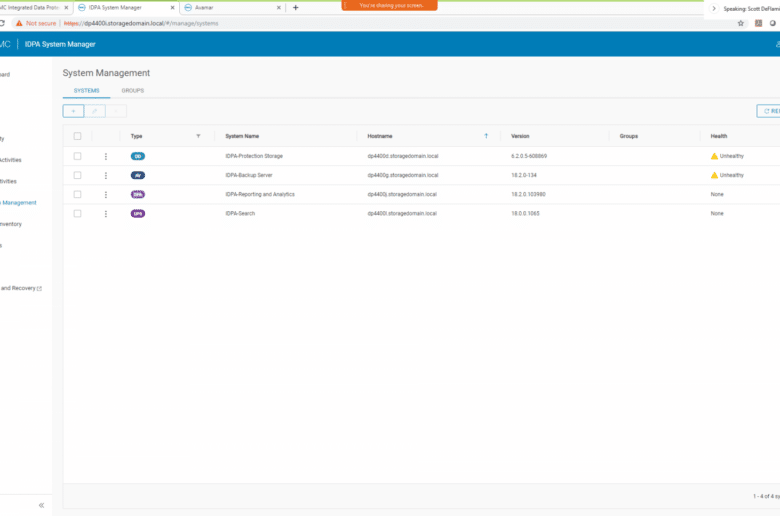The image size is (780, 516).
Task: Click the Groups column header
Action: 628,136
